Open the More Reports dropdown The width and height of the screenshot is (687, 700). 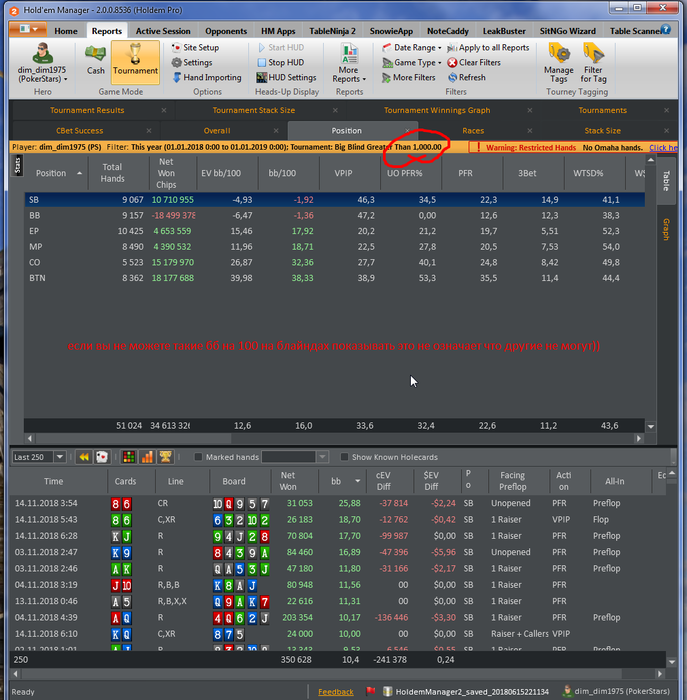click(x=349, y=63)
